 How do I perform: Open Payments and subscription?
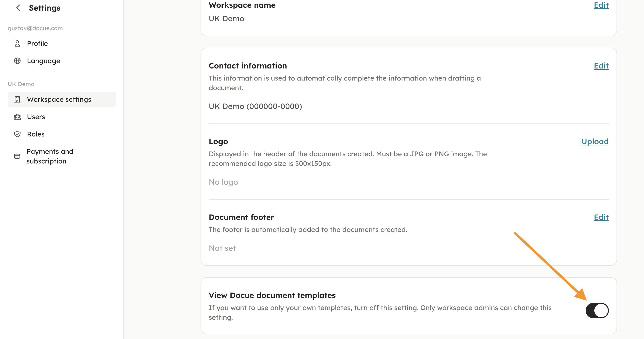click(x=50, y=156)
